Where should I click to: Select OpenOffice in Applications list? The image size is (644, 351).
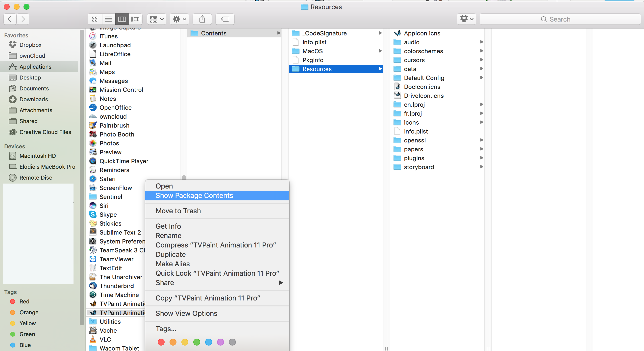(133, 108)
